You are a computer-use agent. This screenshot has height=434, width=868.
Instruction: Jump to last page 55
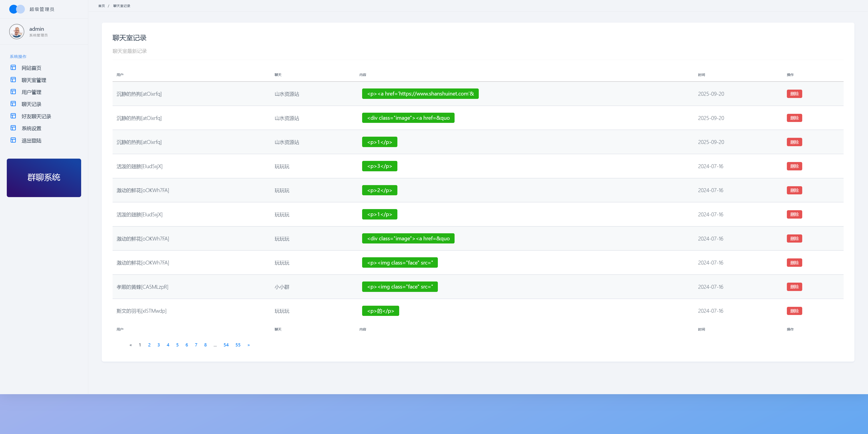[238, 345]
